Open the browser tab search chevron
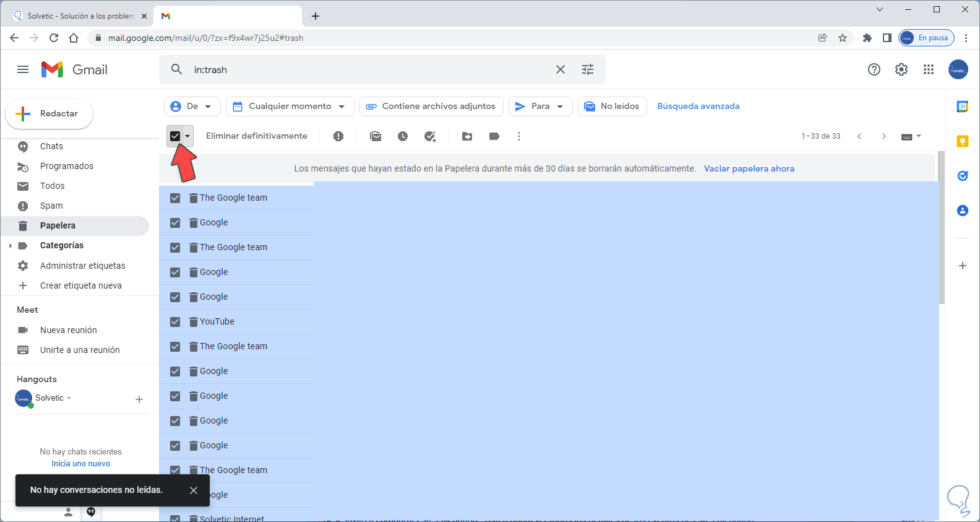Viewport: 980px width, 522px height. tap(880, 9)
